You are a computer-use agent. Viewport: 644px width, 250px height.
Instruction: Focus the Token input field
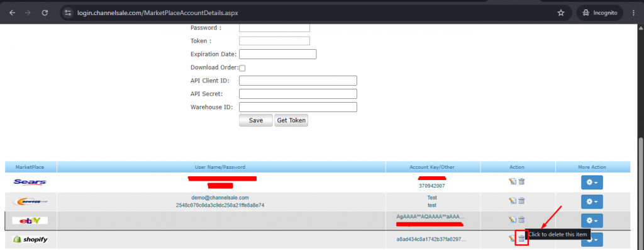(274, 41)
